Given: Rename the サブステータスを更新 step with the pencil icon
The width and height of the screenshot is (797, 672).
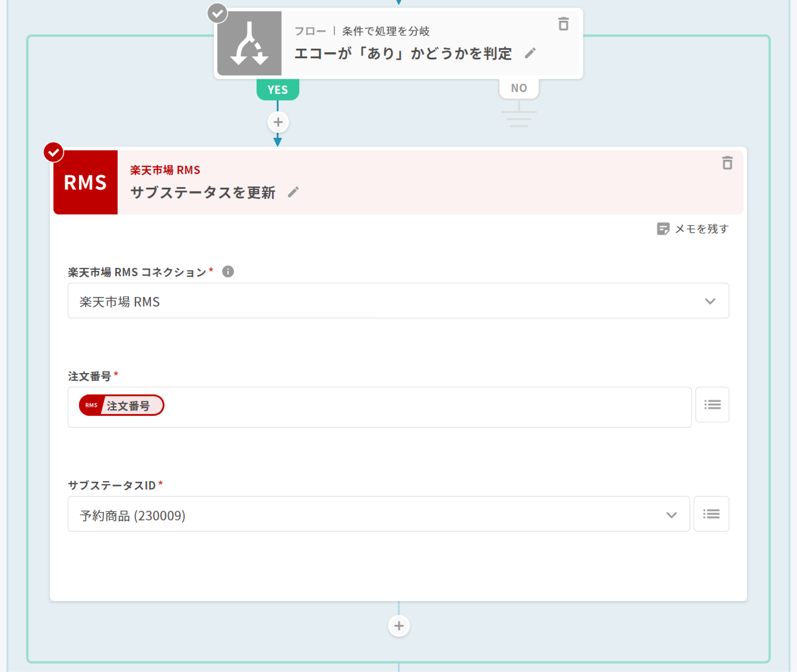Looking at the screenshot, I should (x=293, y=192).
